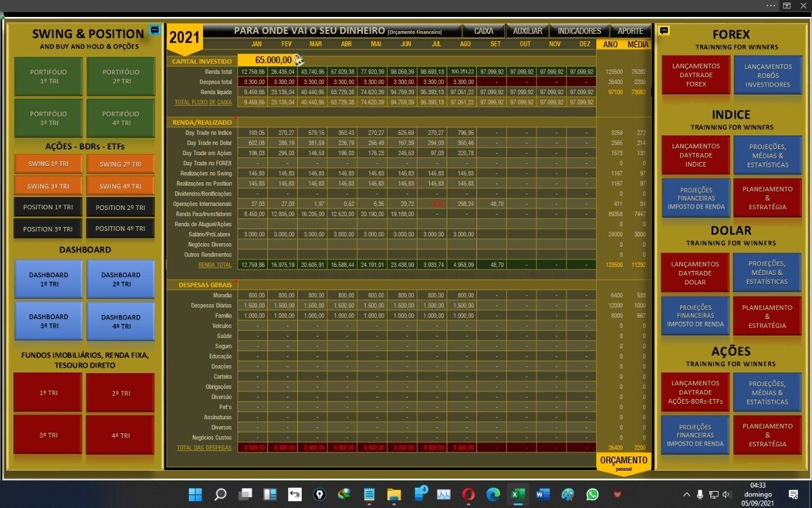Expand the system tray hidden icons chevron
The image size is (812, 508).
(686, 494)
